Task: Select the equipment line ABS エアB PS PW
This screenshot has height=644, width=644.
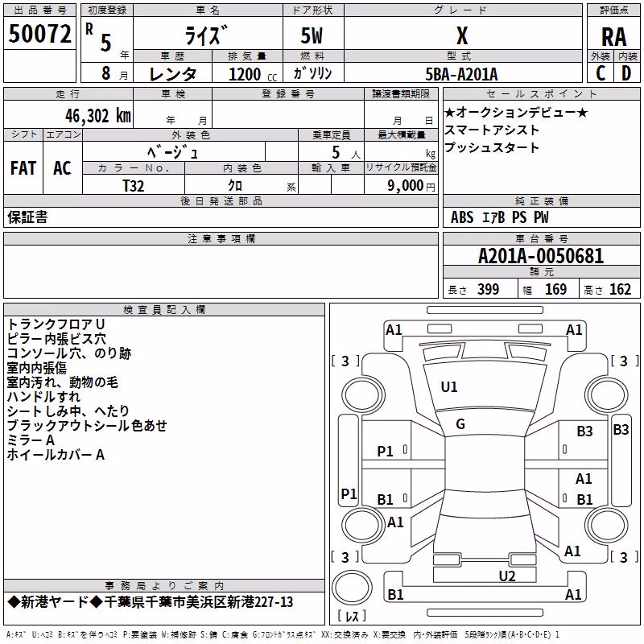Action: (x=499, y=217)
